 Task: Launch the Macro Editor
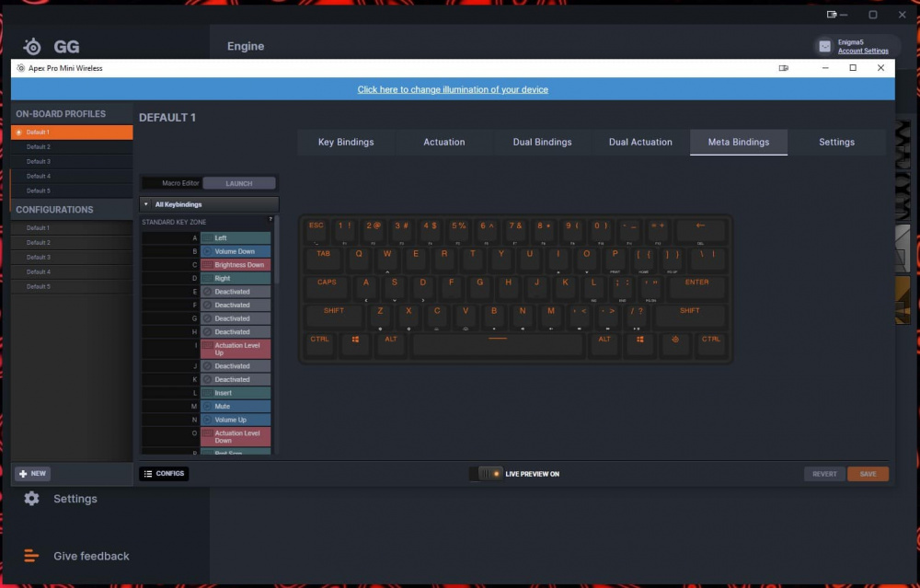click(x=239, y=183)
